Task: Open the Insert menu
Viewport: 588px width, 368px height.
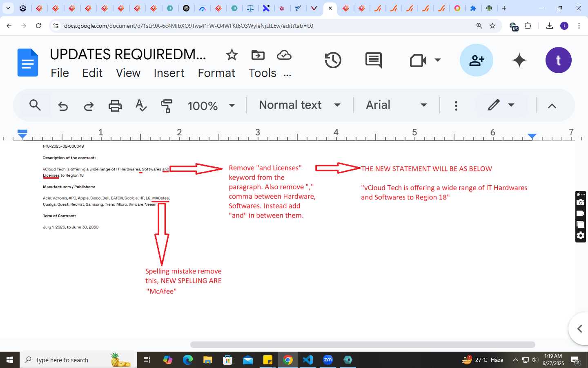Action: tap(169, 73)
